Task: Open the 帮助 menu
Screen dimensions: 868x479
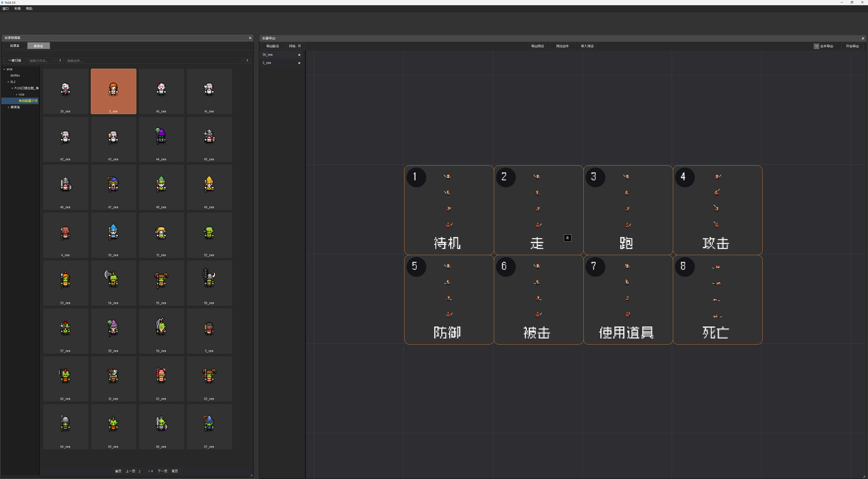Action: coord(29,9)
